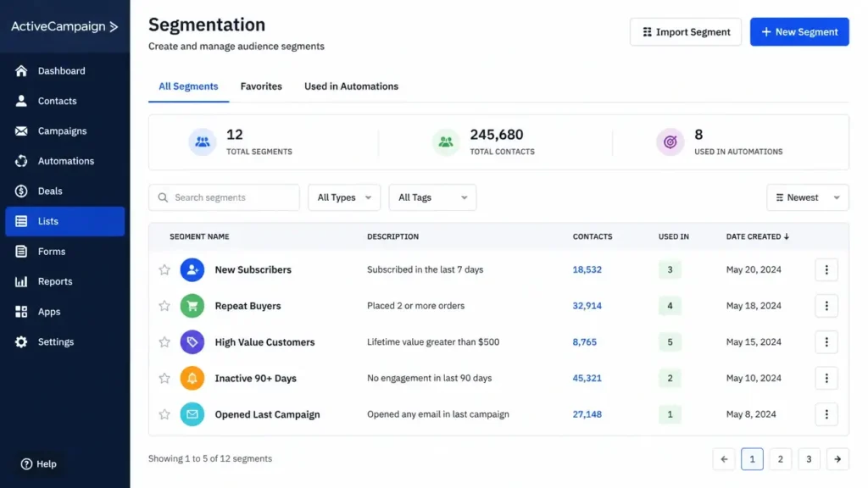The height and width of the screenshot is (488, 868).
Task: Switch to Favorites tab
Action: pyautogui.click(x=261, y=86)
